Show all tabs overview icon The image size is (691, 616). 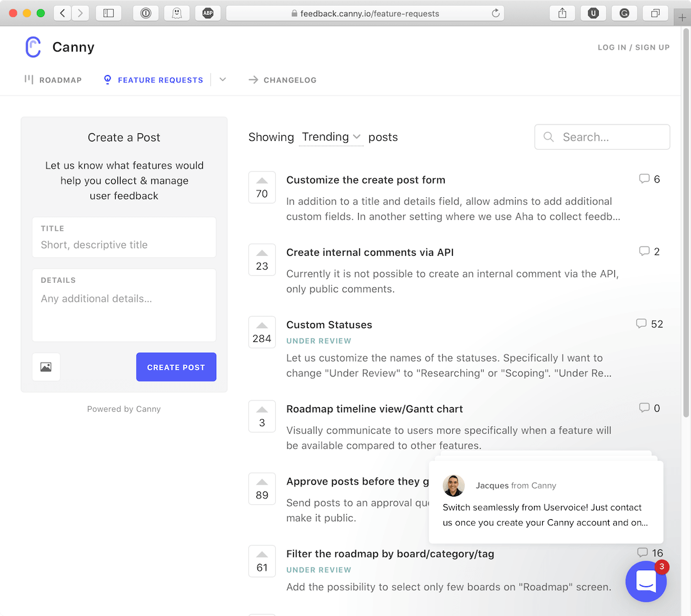pos(655,13)
